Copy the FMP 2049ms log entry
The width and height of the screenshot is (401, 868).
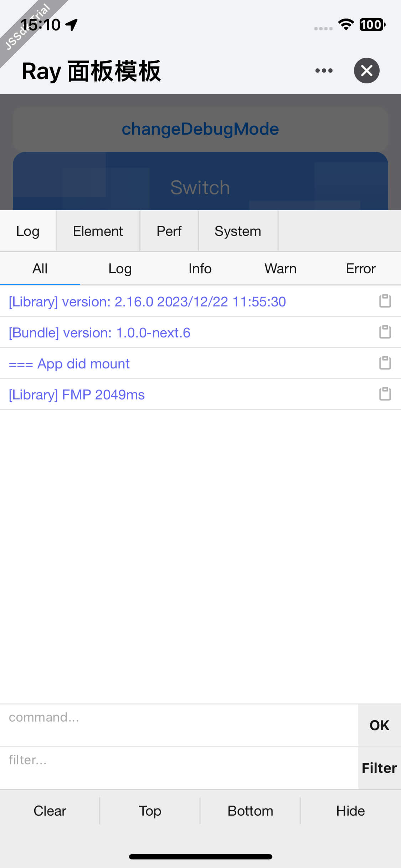385,394
